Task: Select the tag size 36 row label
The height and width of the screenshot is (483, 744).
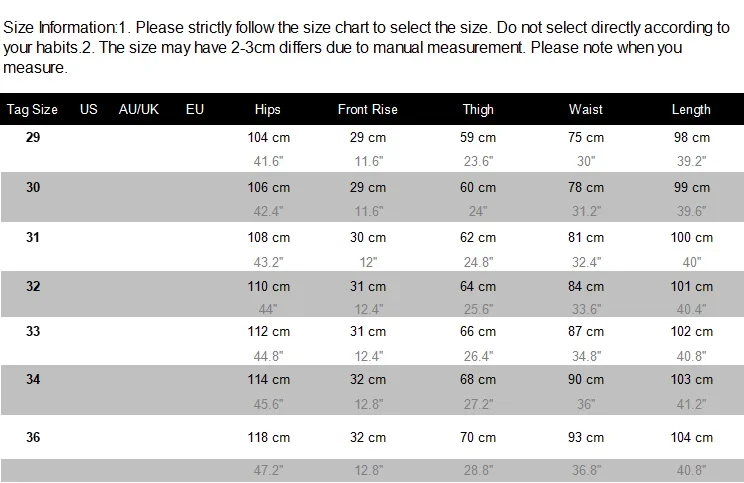Action: click(x=33, y=436)
